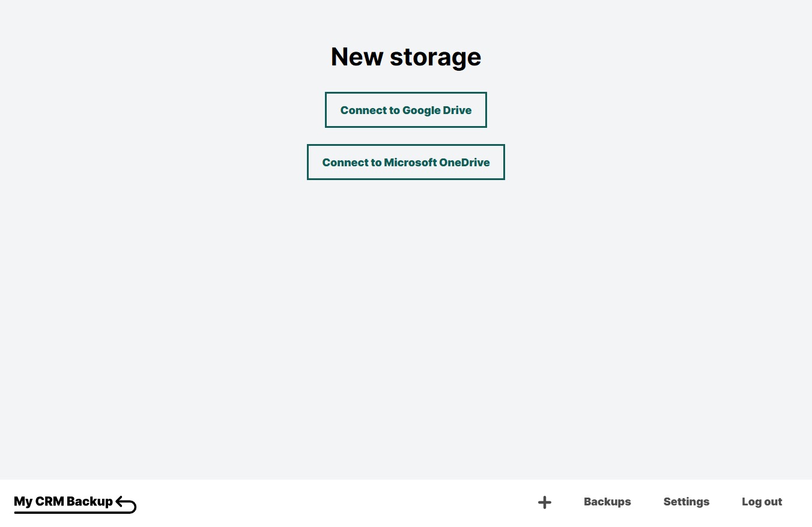Click the Connect to Google Drive button
The width and height of the screenshot is (812, 527).
406,110
